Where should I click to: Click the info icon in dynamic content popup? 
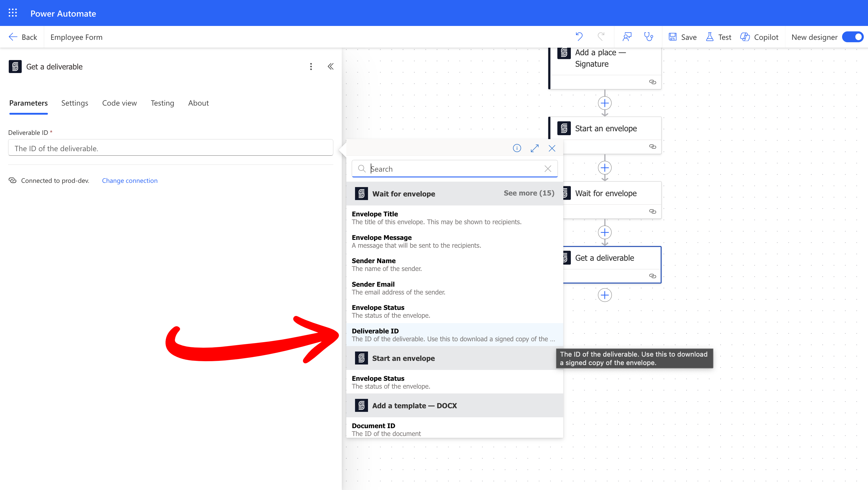click(x=517, y=148)
